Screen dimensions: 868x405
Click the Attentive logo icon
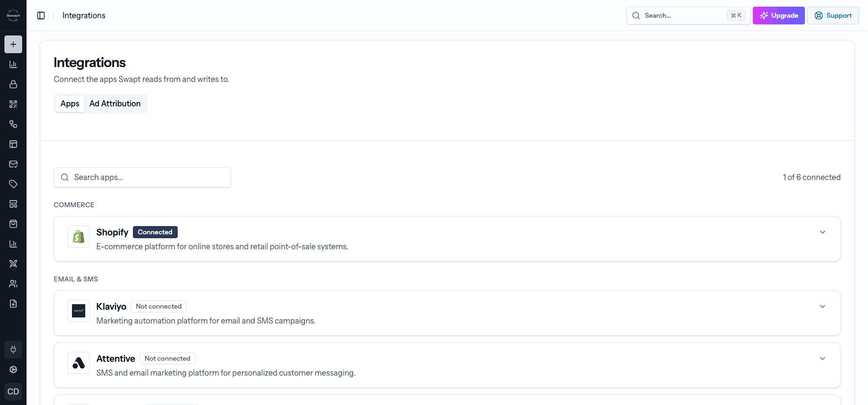[x=79, y=363]
